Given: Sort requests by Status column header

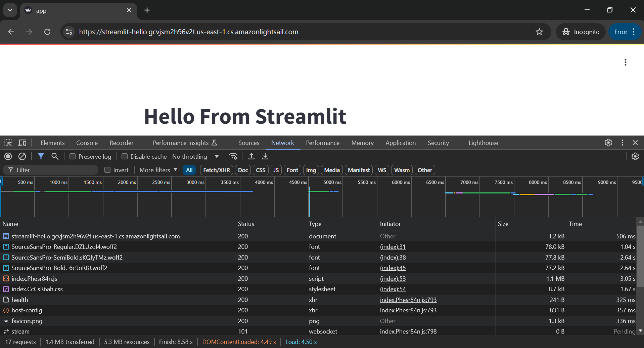Looking at the screenshot, I should [271, 224].
